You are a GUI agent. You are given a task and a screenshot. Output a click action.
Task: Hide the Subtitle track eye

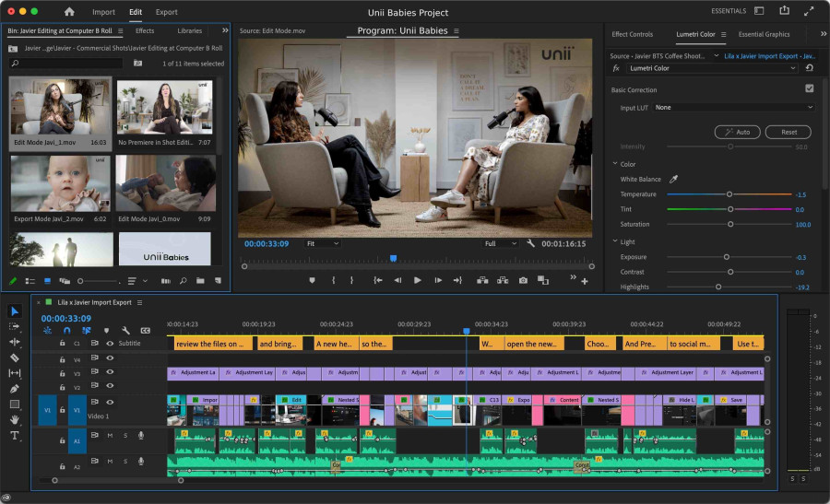(x=110, y=344)
